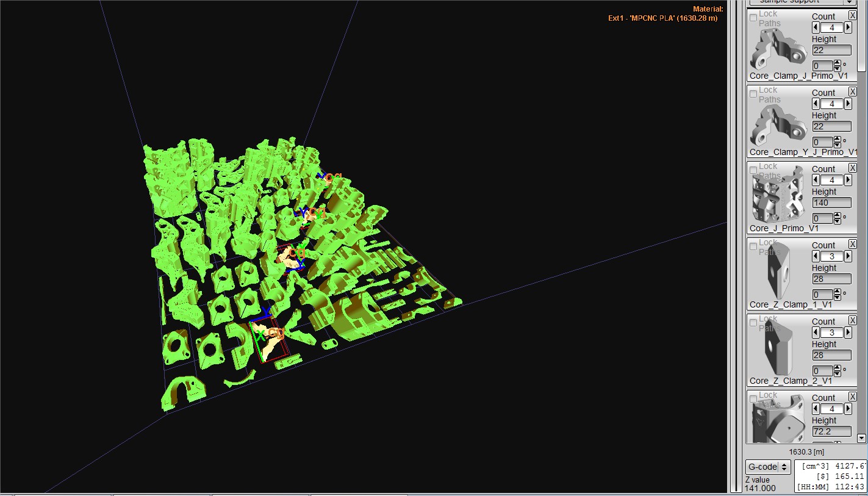Step rotation angle for Core_Z_Clamp_2_V1
The height and width of the screenshot is (496, 868).
click(x=837, y=370)
